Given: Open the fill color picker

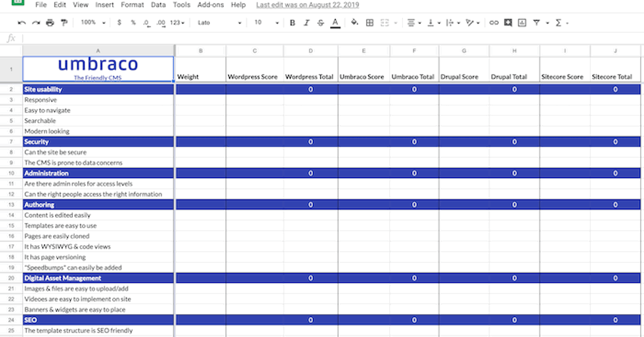Looking at the screenshot, I should [x=354, y=23].
